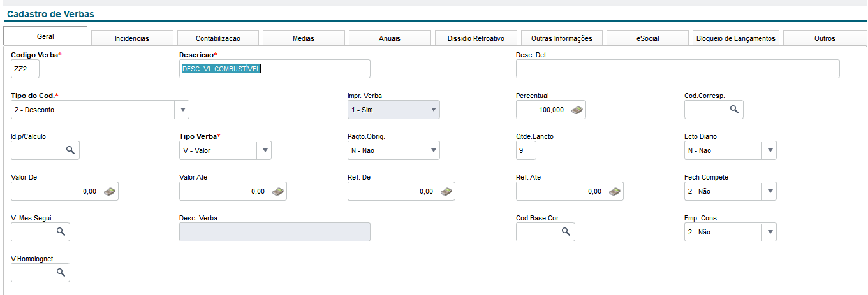
Task: Open lookup magnifier for V. Mes Segui
Action: [x=61, y=232]
